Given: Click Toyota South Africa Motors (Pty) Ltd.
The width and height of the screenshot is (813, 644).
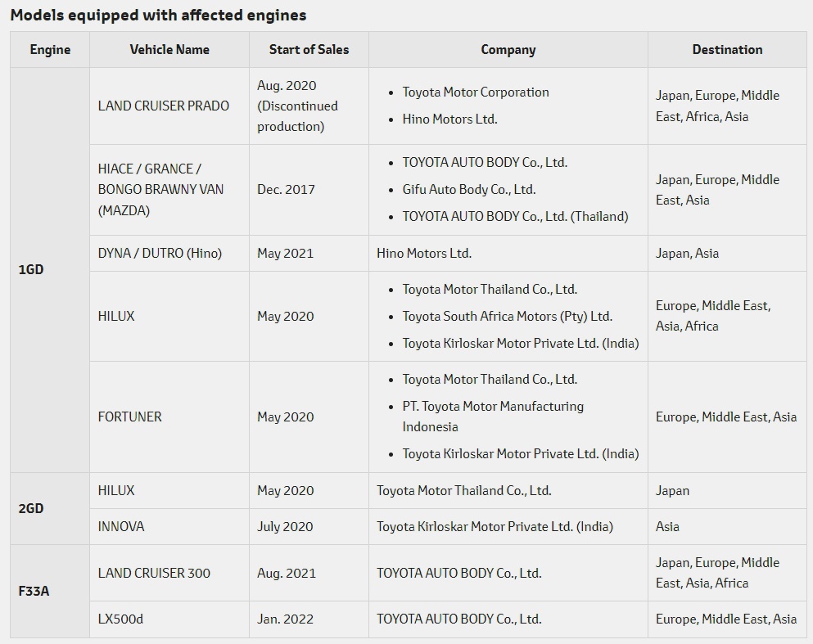Looking at the screenshot, I should [507, 316].
